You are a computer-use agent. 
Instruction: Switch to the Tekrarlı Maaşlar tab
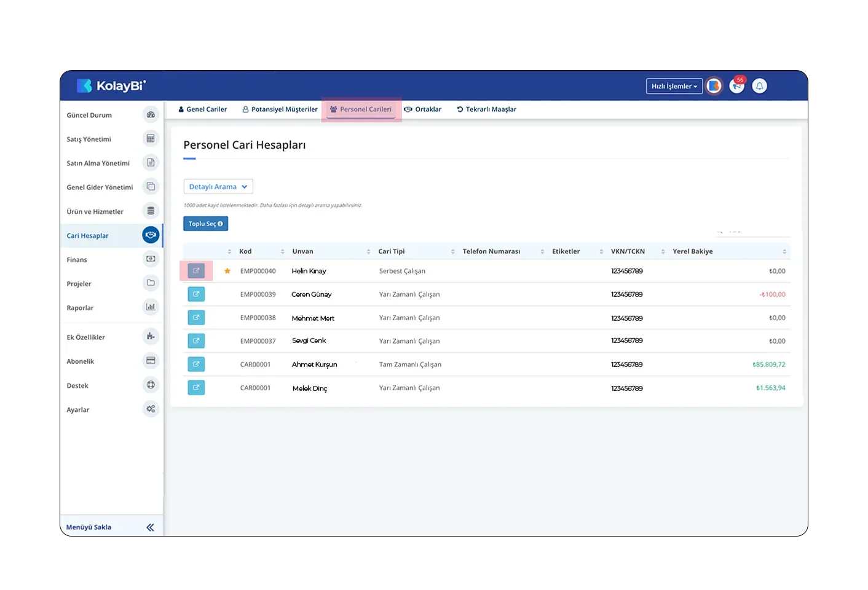pyautogui.click(x=486, y=109)
